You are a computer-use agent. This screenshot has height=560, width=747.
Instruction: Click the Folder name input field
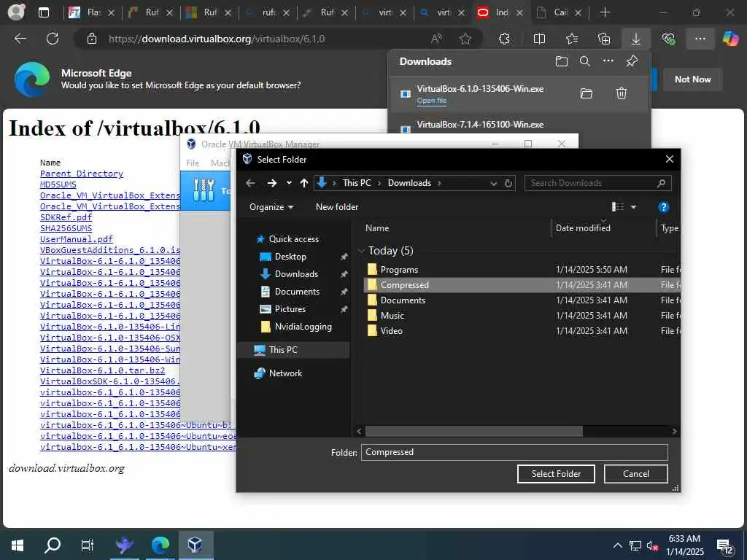tap(514, 452)
